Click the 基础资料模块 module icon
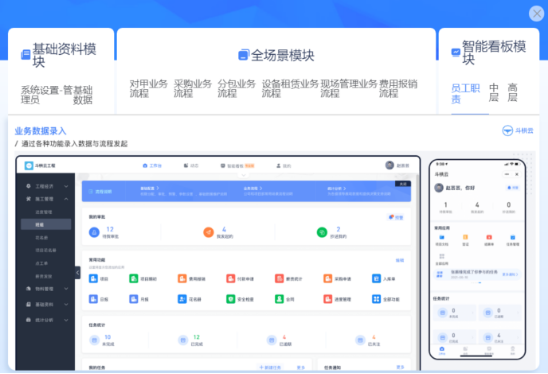The width and height of the screenshot is (548, 374). (x=26, y=55)
